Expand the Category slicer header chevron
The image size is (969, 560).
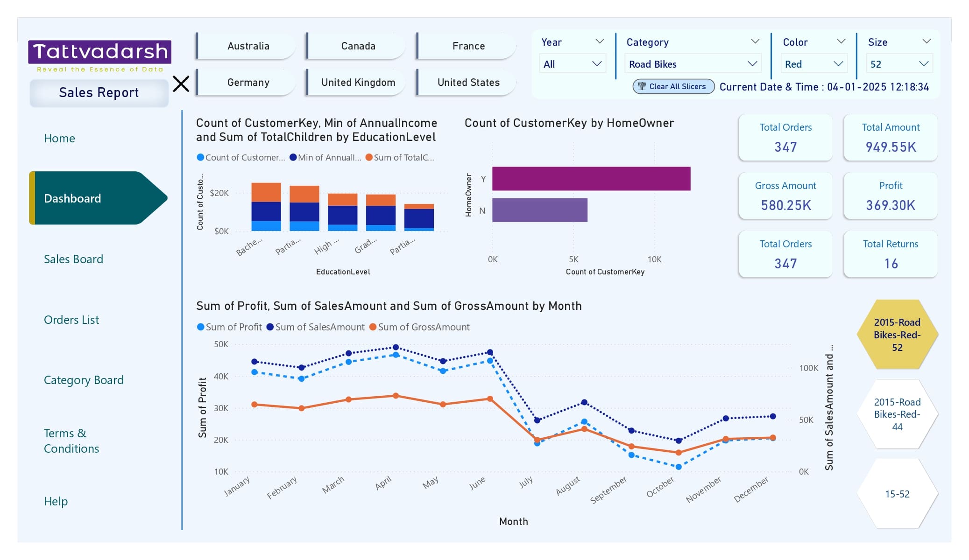coord(755,42)
